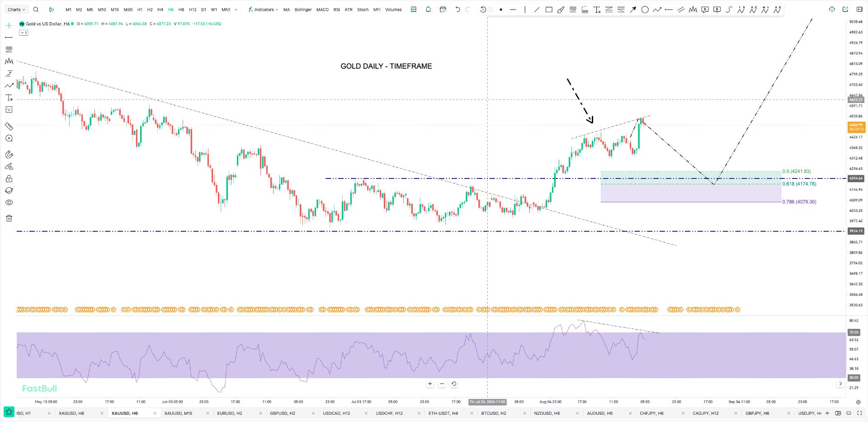868x422 pixels.
Task: Zoom in chart with plus button
Action: 430,384
